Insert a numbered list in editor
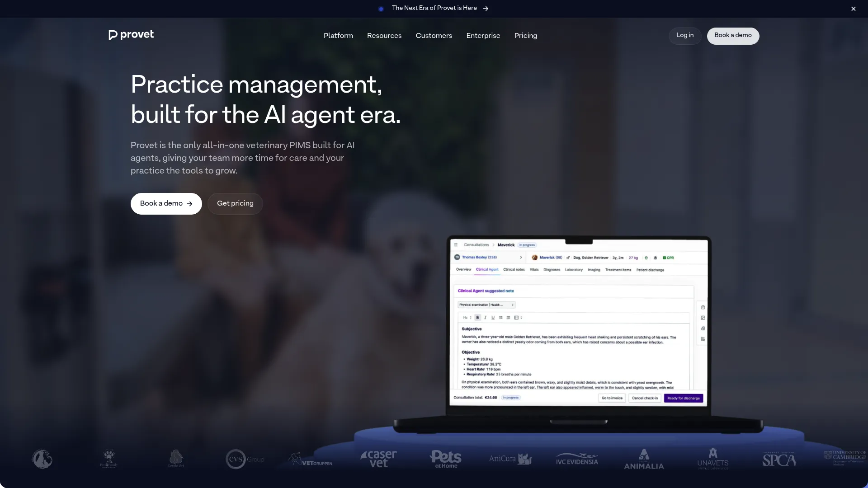 click(508, 318)
